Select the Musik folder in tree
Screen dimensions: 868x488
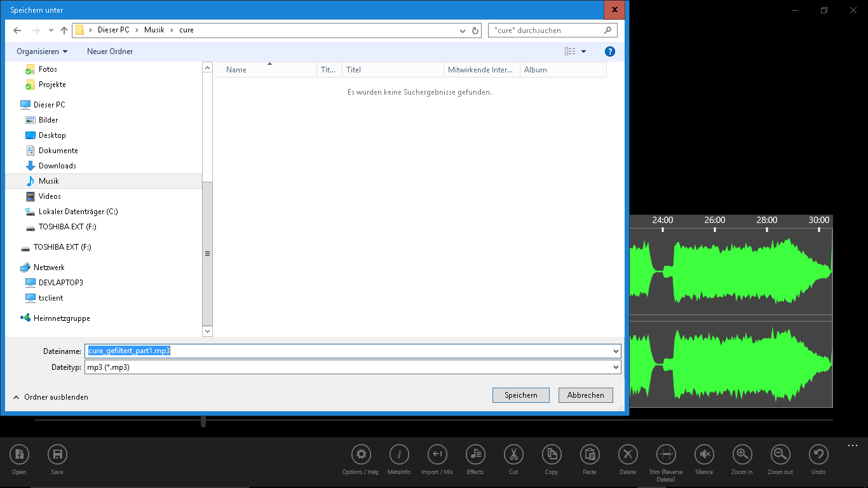coord(104,181)
